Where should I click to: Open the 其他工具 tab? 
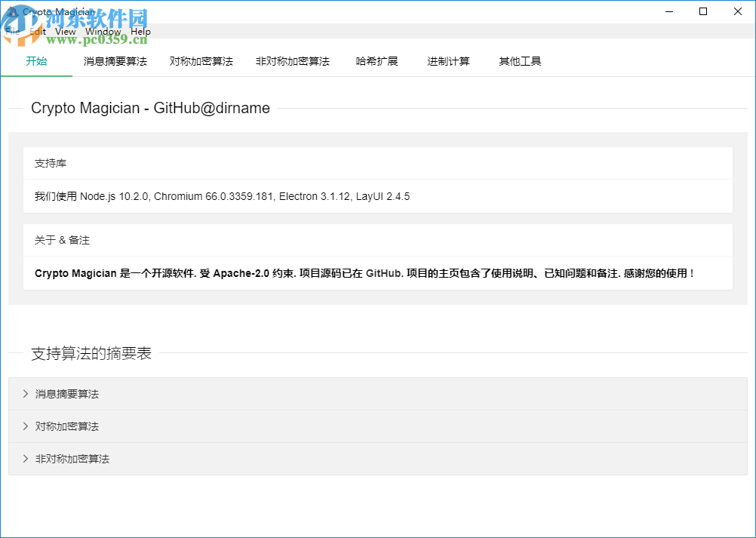pos(519,61)
